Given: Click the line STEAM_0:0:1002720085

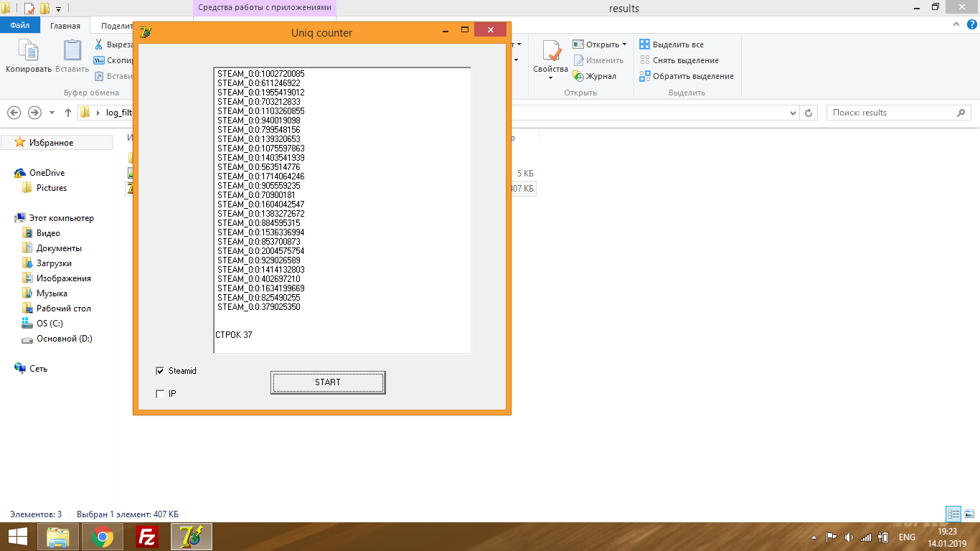Looking at the screenshot, I should click(x=261, y=74).
